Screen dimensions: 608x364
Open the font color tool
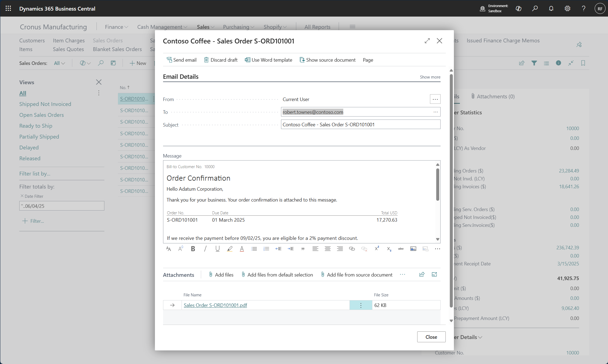point(242,249)
